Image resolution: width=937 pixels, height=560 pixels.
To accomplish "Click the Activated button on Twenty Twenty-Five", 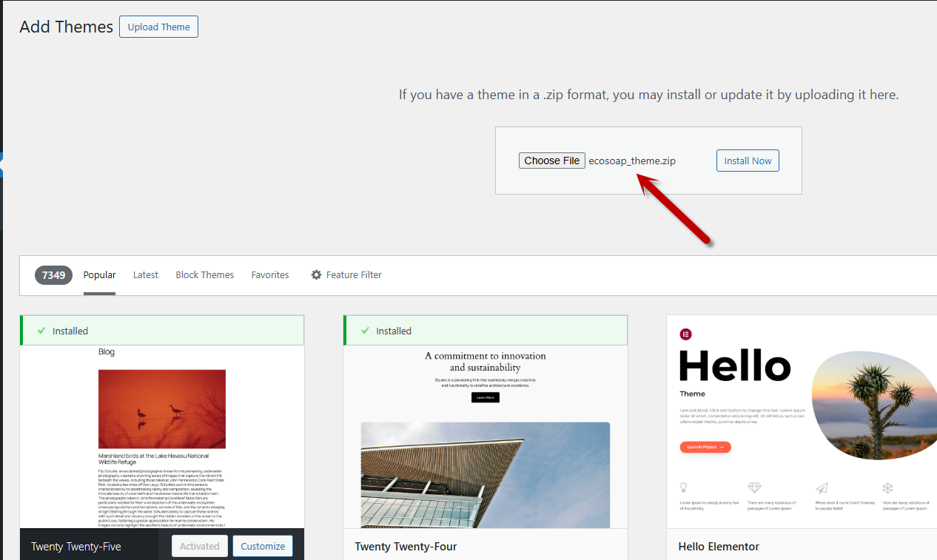I will (200, 546).
